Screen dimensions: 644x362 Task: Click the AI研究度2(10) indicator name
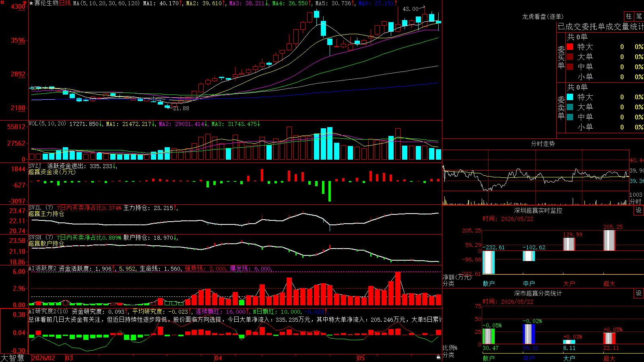tap(48, 311)
